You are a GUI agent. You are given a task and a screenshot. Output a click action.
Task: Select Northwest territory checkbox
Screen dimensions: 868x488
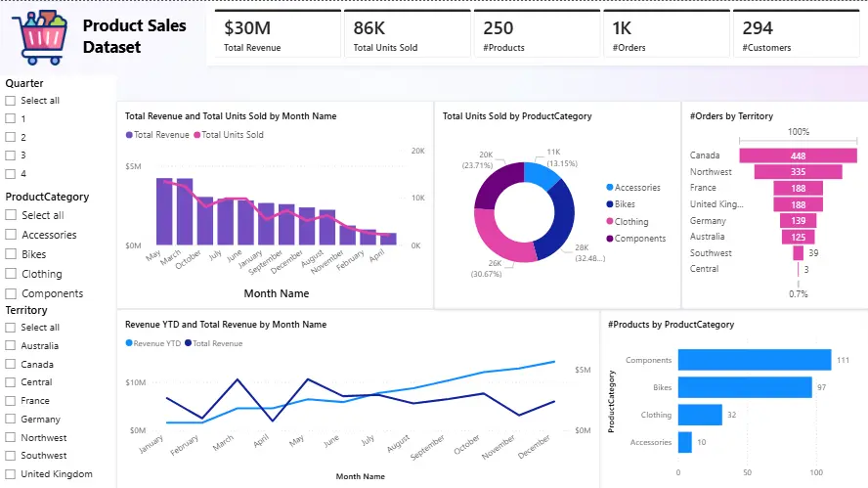[x=10, y=437]
